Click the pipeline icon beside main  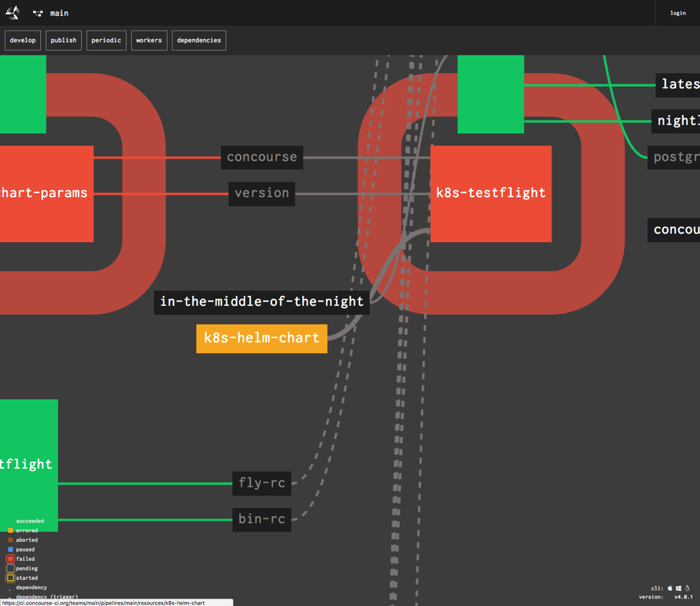[38, 13]
